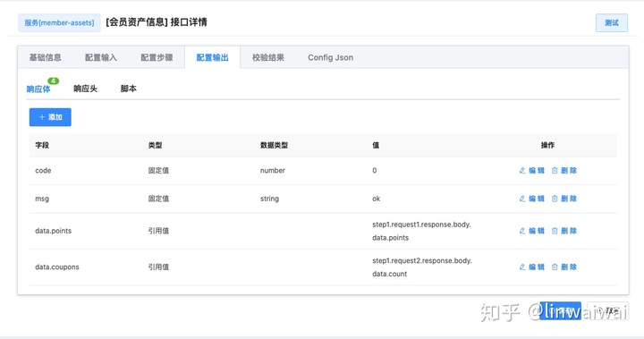644x339 pixels.
Task: Click the 值 column header
Action: (x=376, y=145)
